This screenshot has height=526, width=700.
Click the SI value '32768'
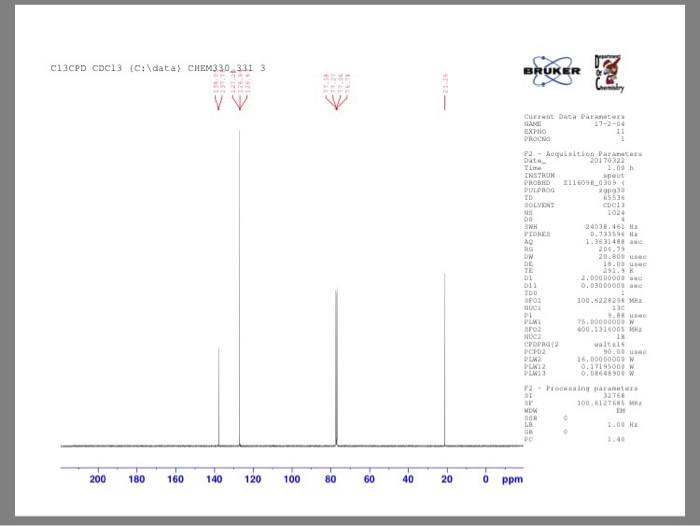(614, 396)
